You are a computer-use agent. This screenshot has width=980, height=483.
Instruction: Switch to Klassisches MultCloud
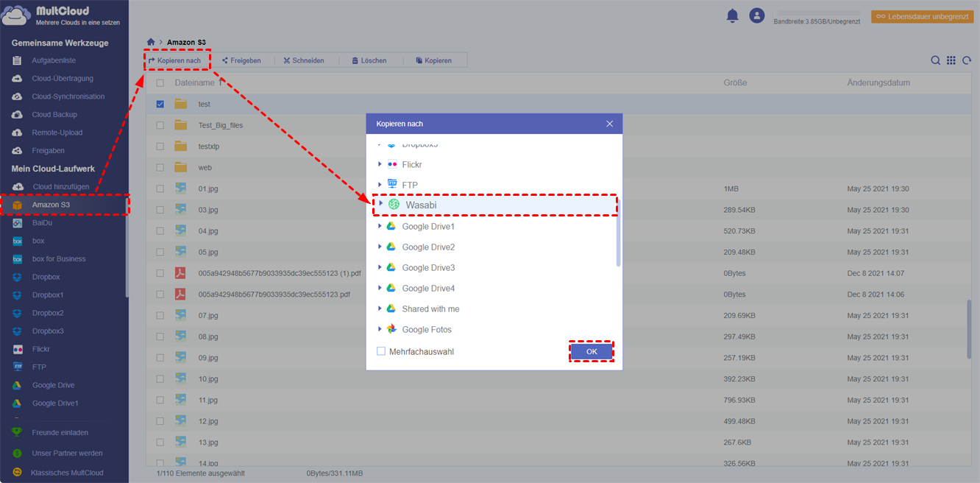pyautogui.click(x=67, y=473)
